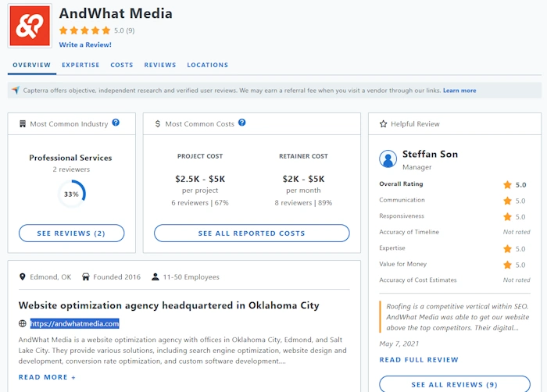The image size is (547, 392).
Task: Go to the Reviews tab
Action: pos(160,65)
